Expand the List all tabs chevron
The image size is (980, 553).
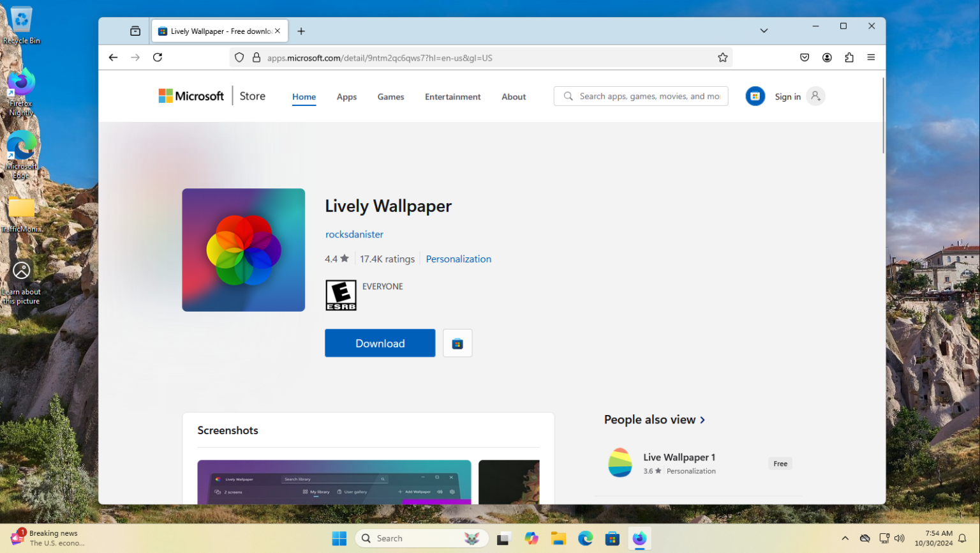(764, 30)
